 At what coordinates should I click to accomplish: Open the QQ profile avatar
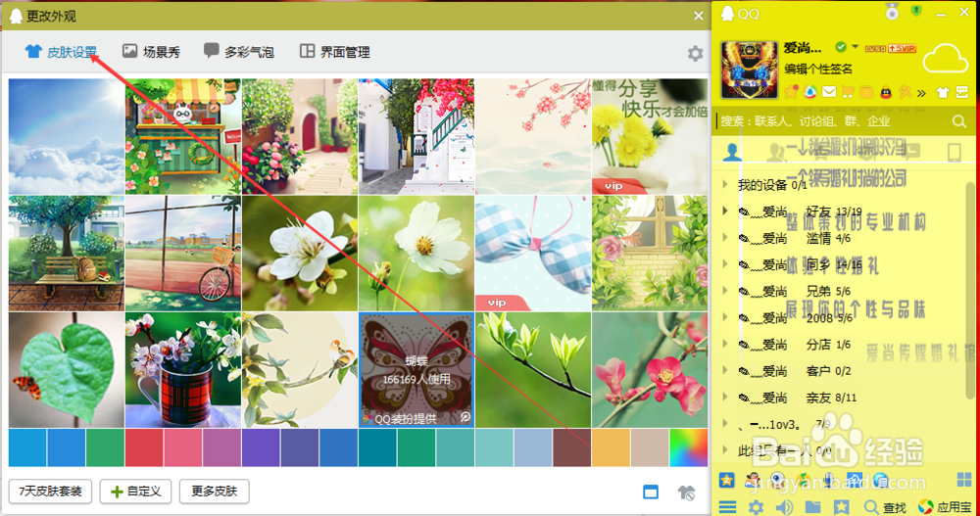pyautogui.click(x=750, y=70)
